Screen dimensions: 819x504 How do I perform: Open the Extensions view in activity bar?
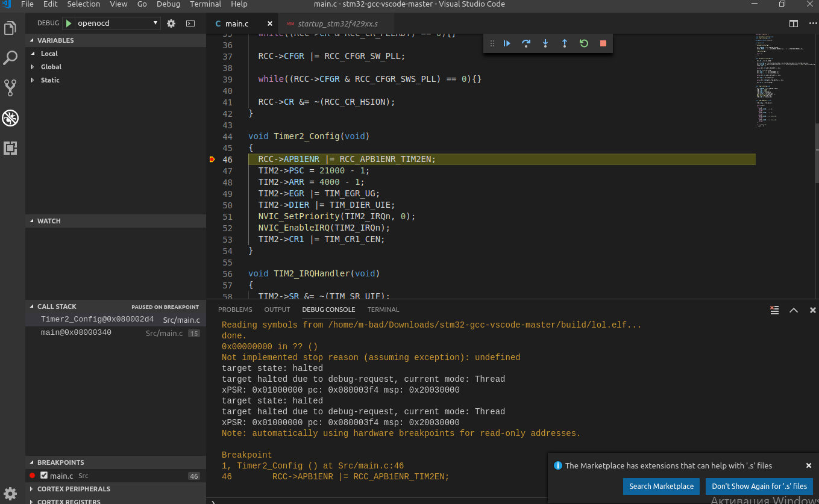pyautogui.click(x=10, y=148)
